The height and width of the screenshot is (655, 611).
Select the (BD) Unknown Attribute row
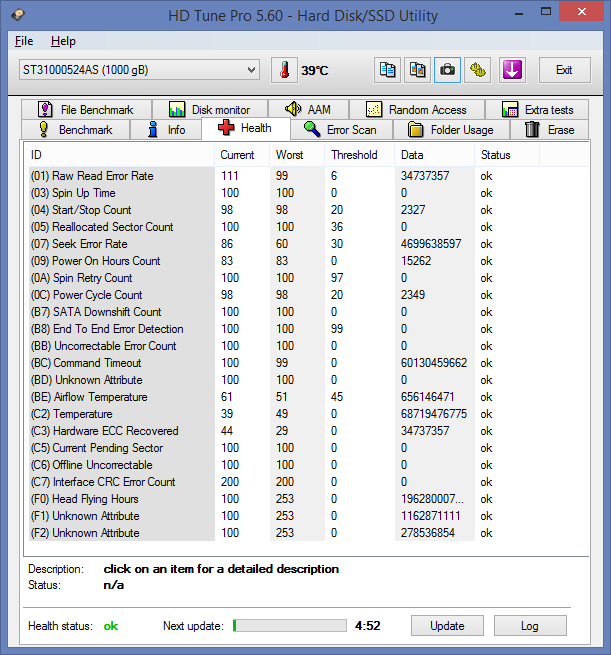[x=284, y=380]
